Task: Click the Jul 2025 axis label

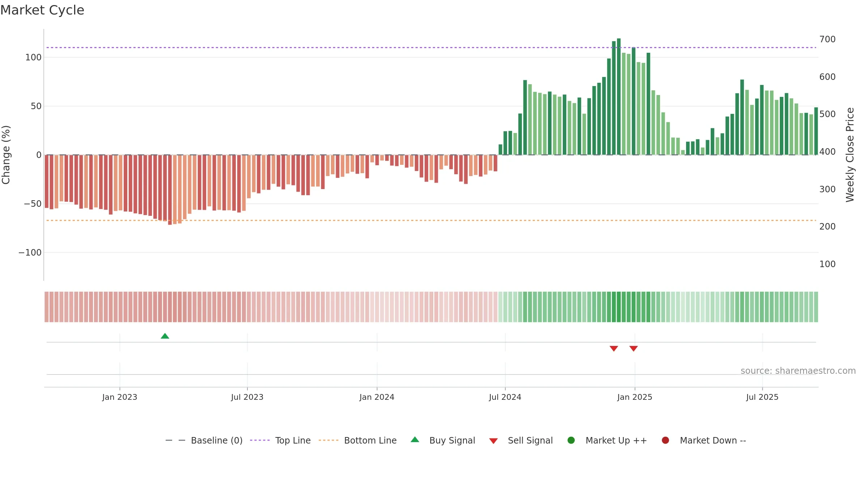Action: pyautogui.click(x=762, y=397)
